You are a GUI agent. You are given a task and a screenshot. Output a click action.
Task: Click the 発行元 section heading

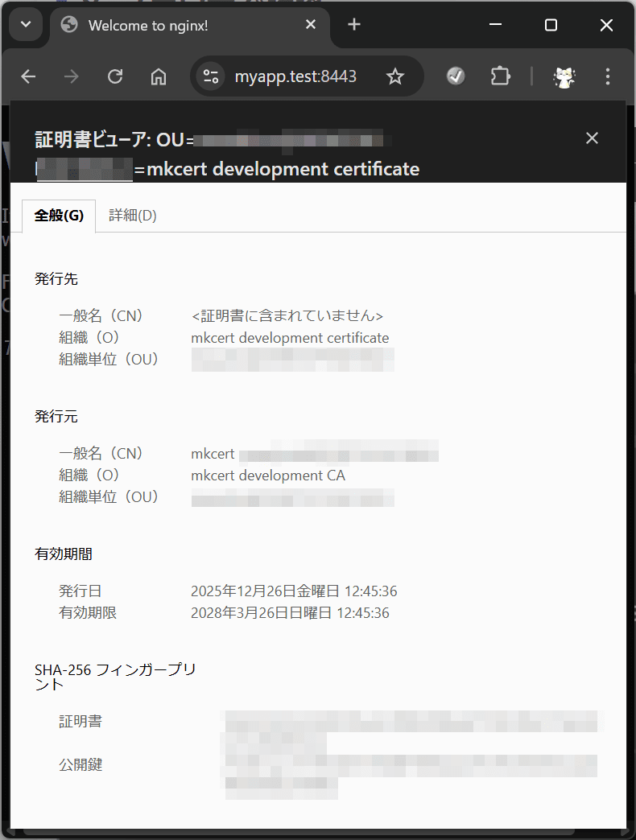pos(56,417)
